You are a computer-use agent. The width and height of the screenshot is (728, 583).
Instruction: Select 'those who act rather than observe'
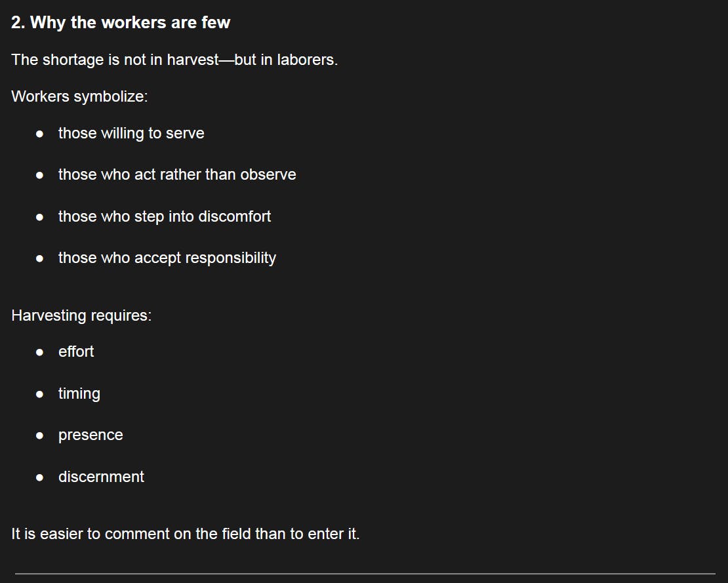(177, 175)
